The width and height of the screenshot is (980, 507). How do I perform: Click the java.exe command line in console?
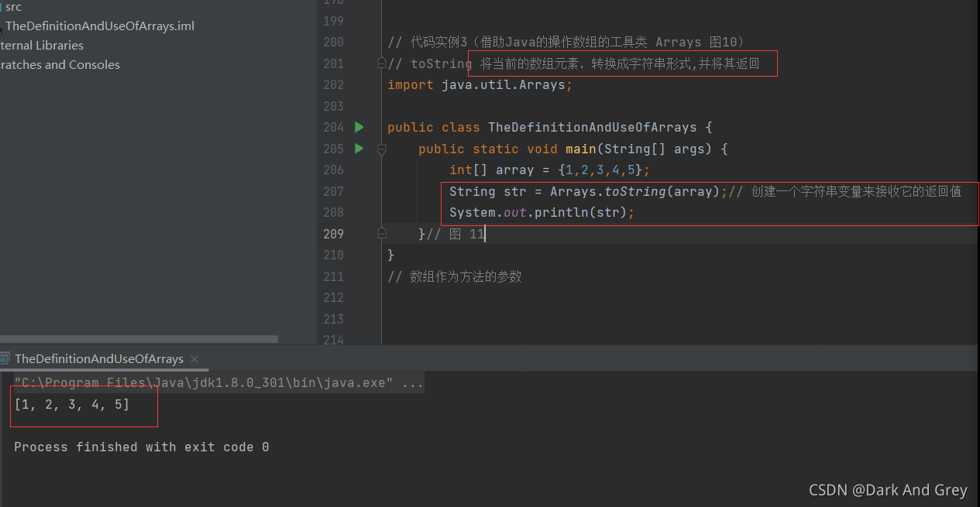pos(218,382)
